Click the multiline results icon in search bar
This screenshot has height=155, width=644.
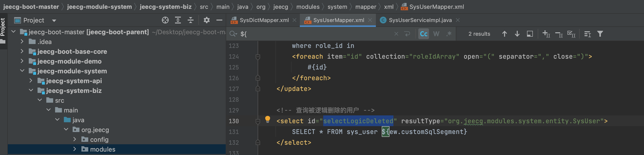(587, 34)
